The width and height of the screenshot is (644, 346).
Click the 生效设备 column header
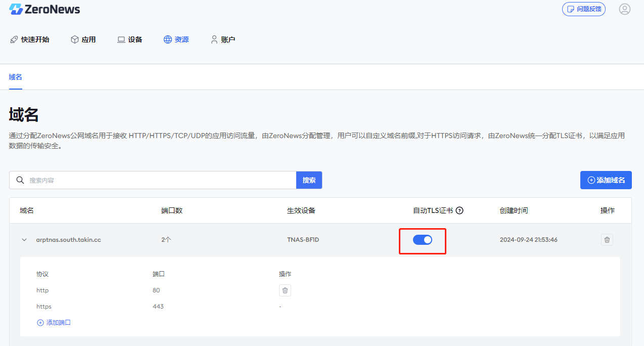click(301, 210)
